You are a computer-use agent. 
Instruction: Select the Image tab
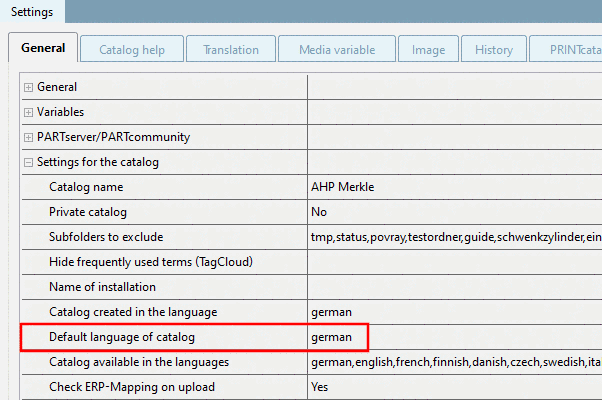[428, 49]
